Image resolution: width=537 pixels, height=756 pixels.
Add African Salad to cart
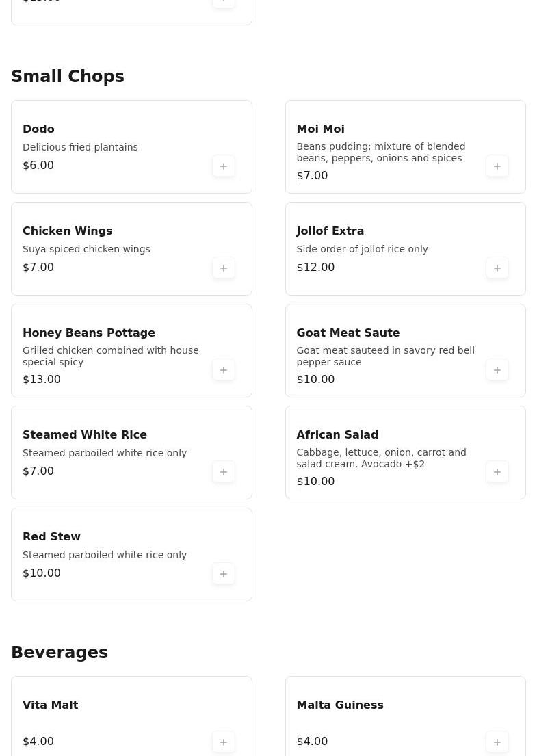[497, 472]
